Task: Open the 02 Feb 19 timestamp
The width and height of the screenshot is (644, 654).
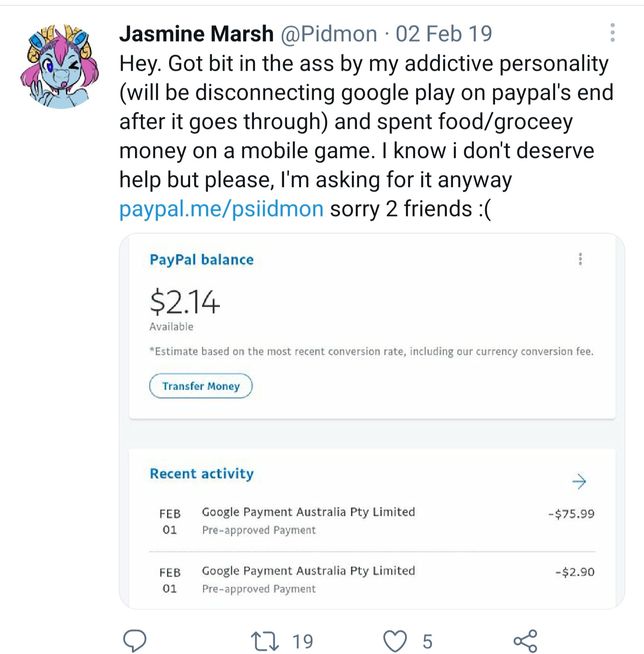Action: tap(444, 34)
